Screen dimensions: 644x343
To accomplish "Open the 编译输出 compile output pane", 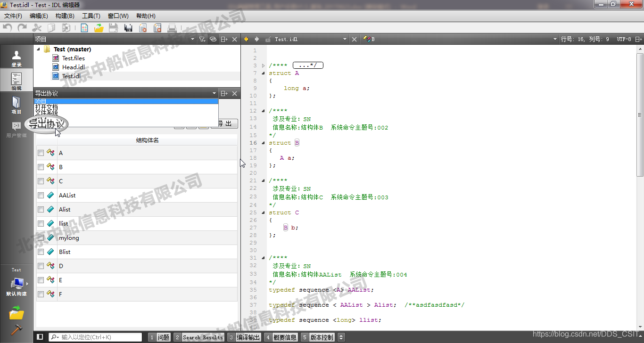I will point(244,337).
